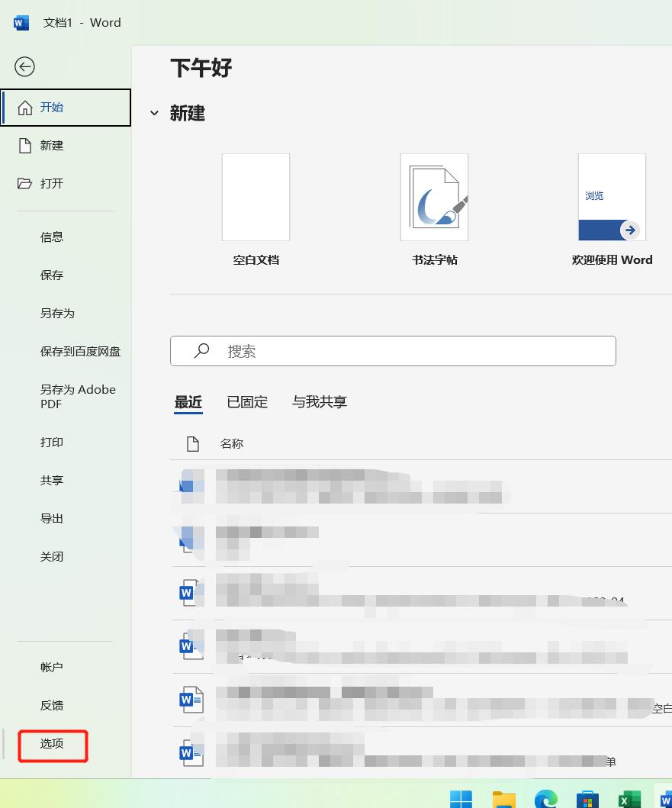The height and width of the screenshot is (808, 672).
Task: Select 导出 from the sidebar menu
Action: 51,518
